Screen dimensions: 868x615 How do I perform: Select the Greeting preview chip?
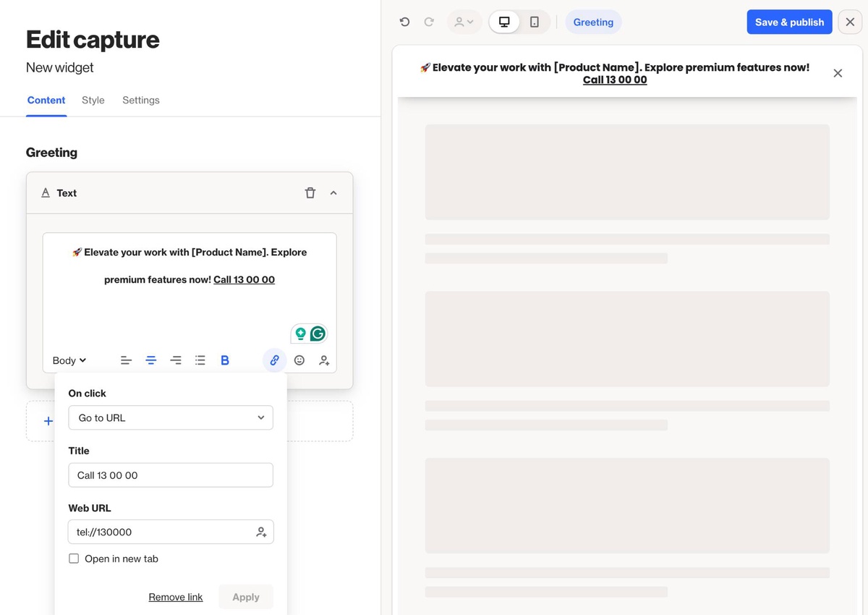tap(593, 22)
